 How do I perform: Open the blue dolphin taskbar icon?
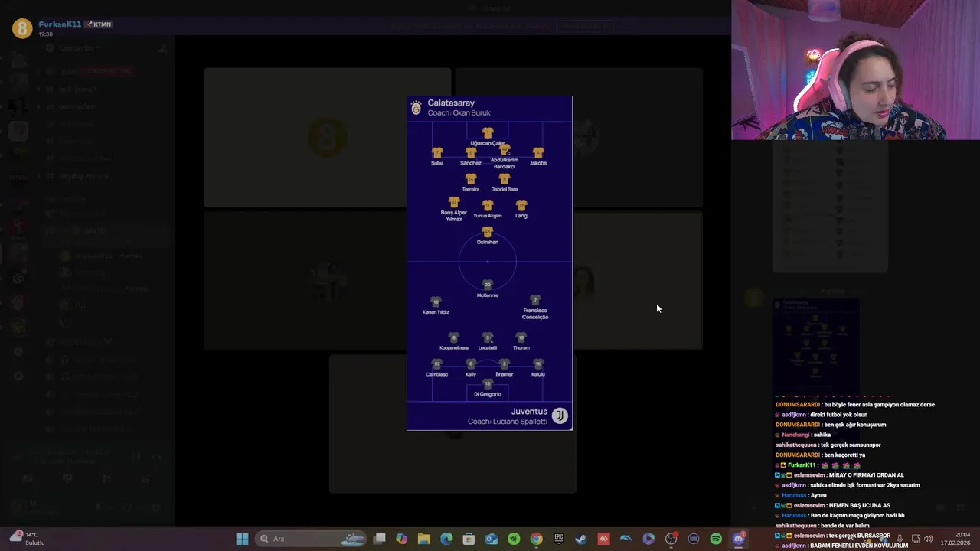tap(626, 539)
